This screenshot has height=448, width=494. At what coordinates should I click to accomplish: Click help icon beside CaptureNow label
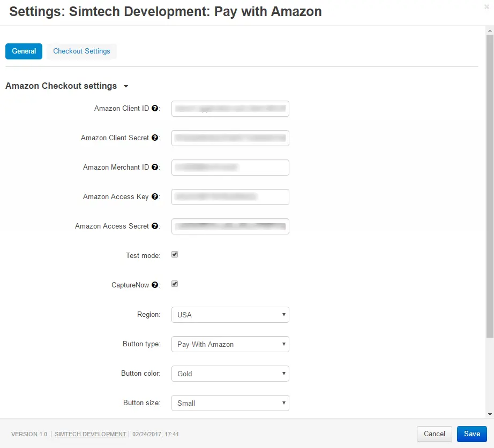pyautogui.click(x=155, y=285)
